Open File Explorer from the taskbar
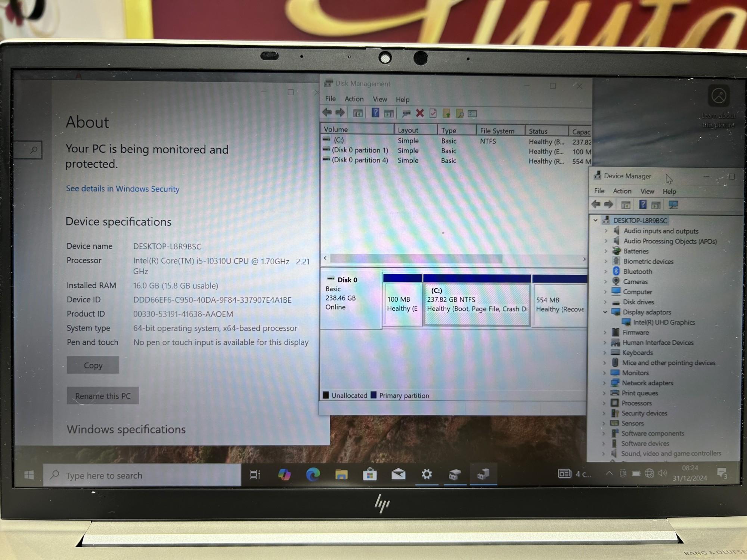 click(x=341, y=475)
